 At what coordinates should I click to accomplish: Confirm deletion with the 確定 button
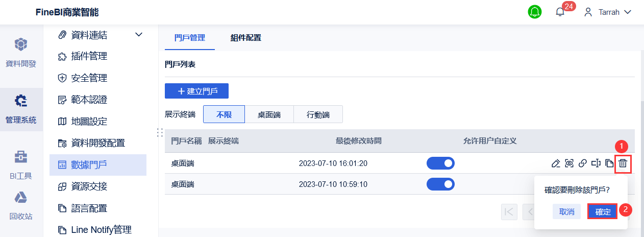pos(603,211)
